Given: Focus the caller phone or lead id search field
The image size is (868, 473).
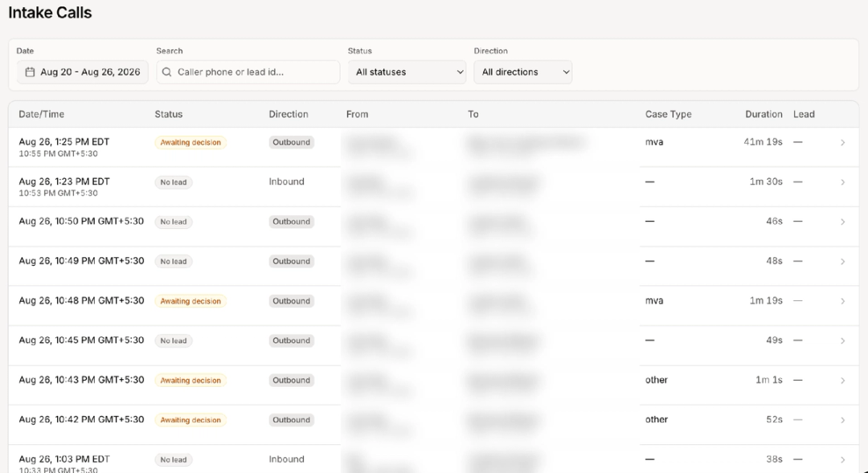Looking at the screenshot, I should point(248,72).
